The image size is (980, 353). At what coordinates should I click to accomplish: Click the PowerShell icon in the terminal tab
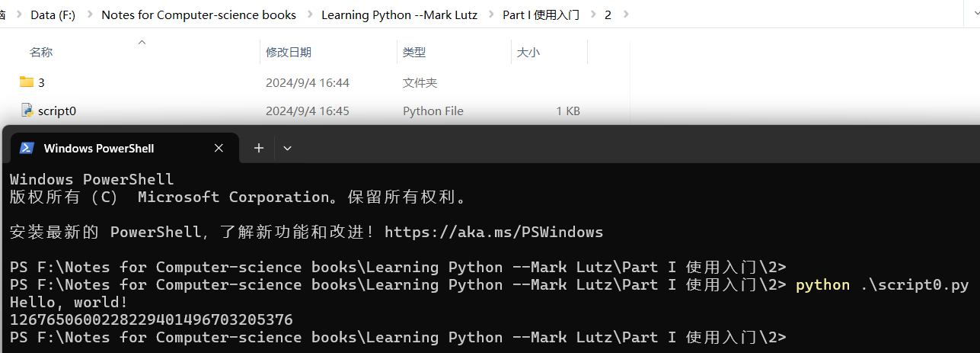tap(27, 148)
